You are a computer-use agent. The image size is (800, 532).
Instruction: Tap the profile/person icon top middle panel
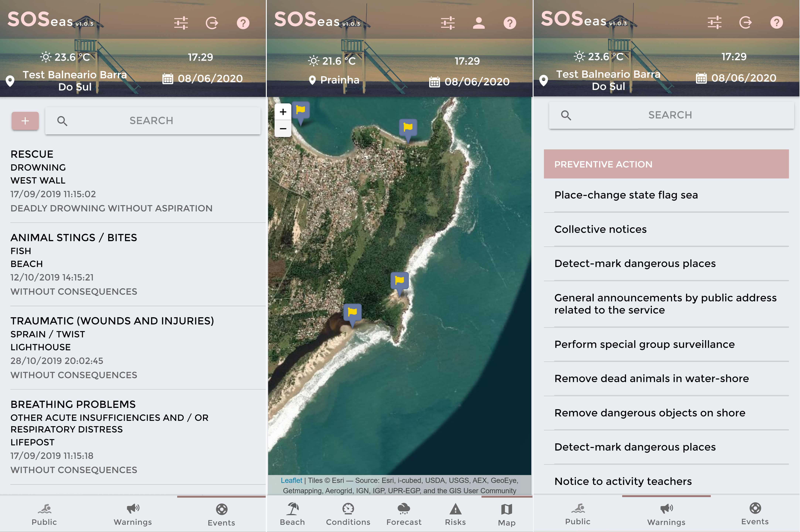pos(479,23)
